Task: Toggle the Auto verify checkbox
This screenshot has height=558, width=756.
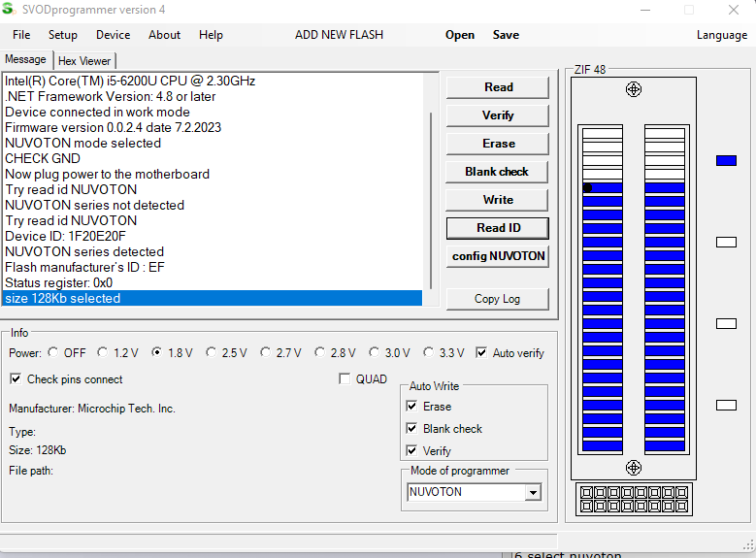Action: click(482, 353)
